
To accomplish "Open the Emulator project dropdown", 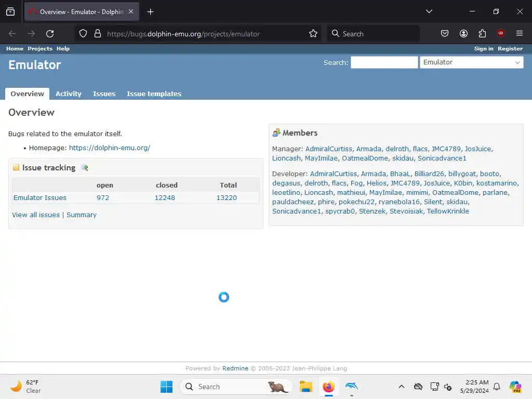I will (471, 62).
